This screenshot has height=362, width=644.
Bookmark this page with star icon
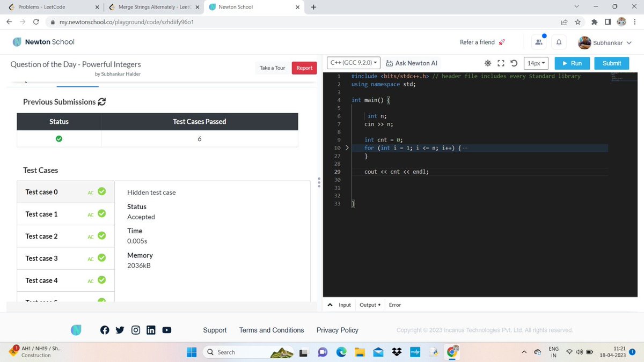click(x=577, y=22)
